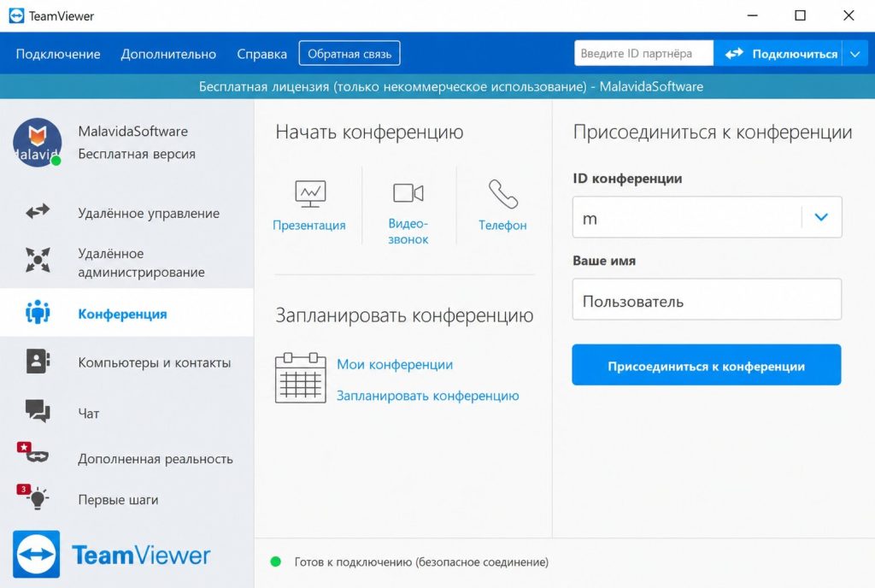
Task: Click the Презентация monitor icon
Action: pyautogui.click(x=310, y=194)
